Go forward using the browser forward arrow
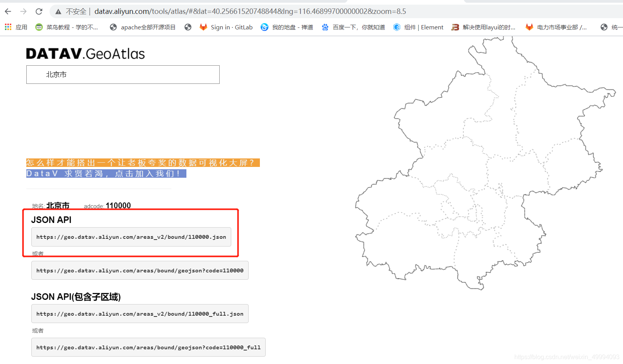The width and height of the screenshot is (623, 364). coord(24,12)
